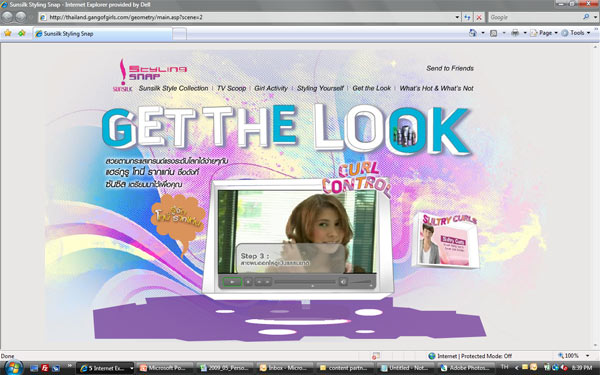This screenshot has width=600, height=375.
Task: Click the Send to Friends link
Action: click(x=450, y=68)
